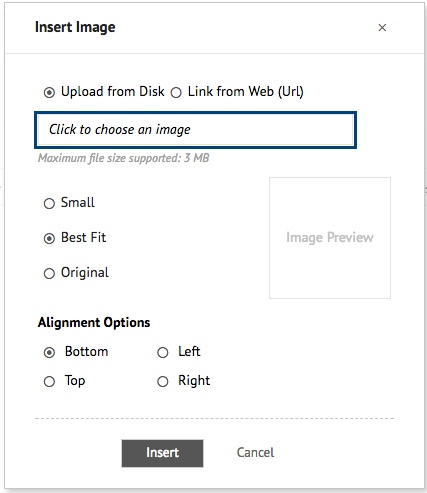The image size is (427, 493).
Task: Align the image to the Right
Action: tap(162, 381)
